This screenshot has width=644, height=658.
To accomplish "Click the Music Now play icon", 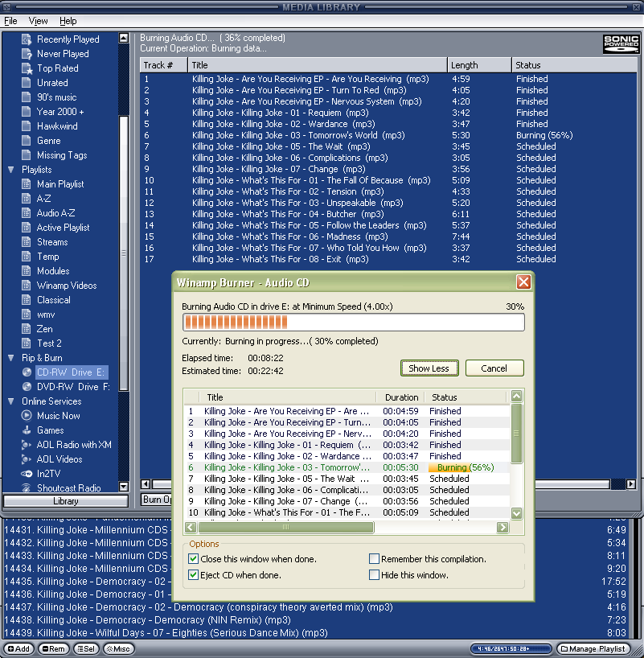I will [x=27, y=415].
